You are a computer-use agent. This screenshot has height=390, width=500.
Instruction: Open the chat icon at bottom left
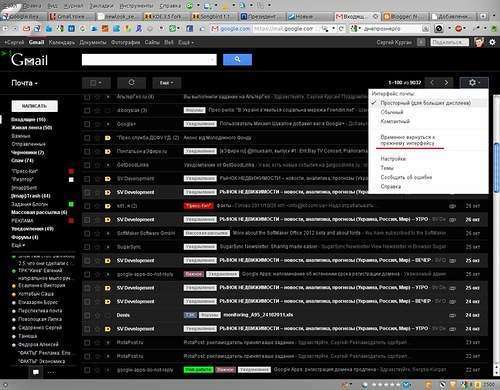pos(36,372)
